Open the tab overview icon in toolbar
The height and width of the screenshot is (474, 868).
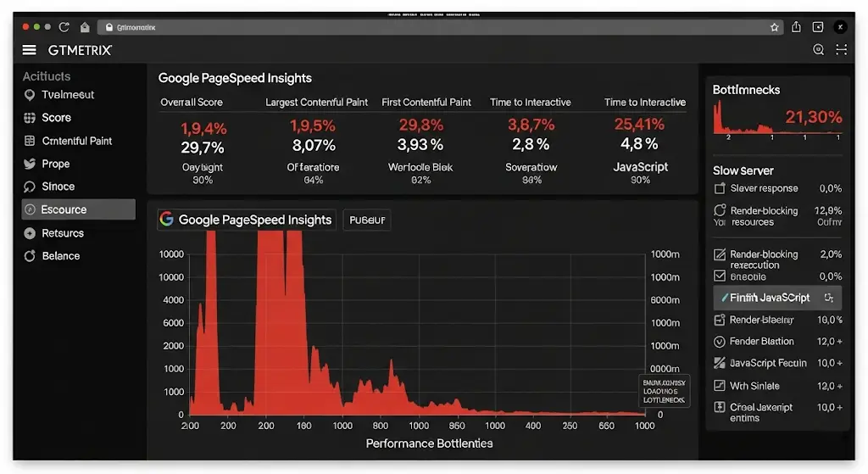coord(818,26)
